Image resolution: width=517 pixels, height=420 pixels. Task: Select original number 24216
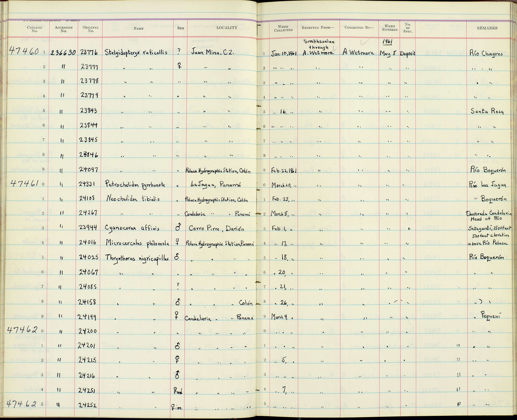click(x=87, y=375)
